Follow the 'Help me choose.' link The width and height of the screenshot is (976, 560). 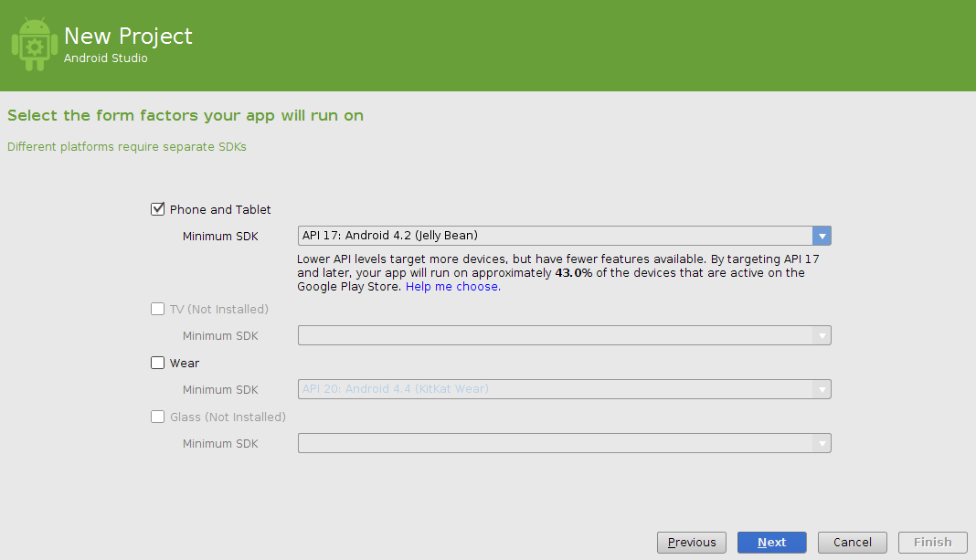[452, 286]
